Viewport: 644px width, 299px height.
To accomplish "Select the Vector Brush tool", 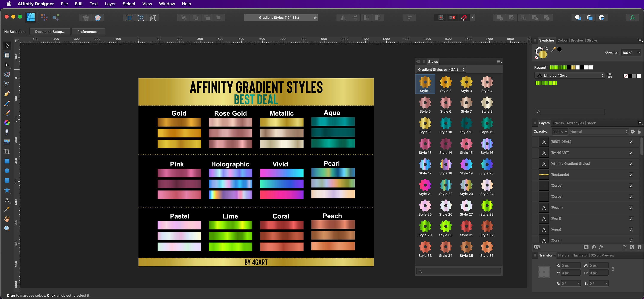I will [x=7, y=113].
